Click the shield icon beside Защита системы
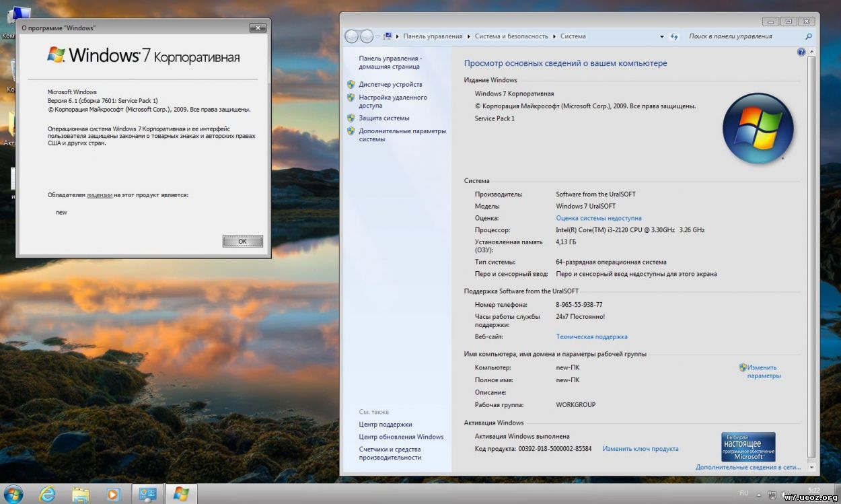841x504 pixels. pos(351,118)
